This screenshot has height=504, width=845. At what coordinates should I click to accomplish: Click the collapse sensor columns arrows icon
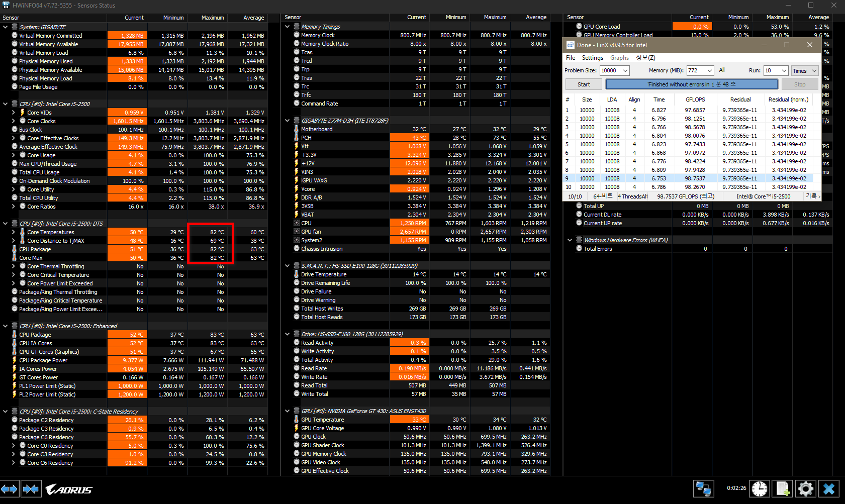[31, 489]
